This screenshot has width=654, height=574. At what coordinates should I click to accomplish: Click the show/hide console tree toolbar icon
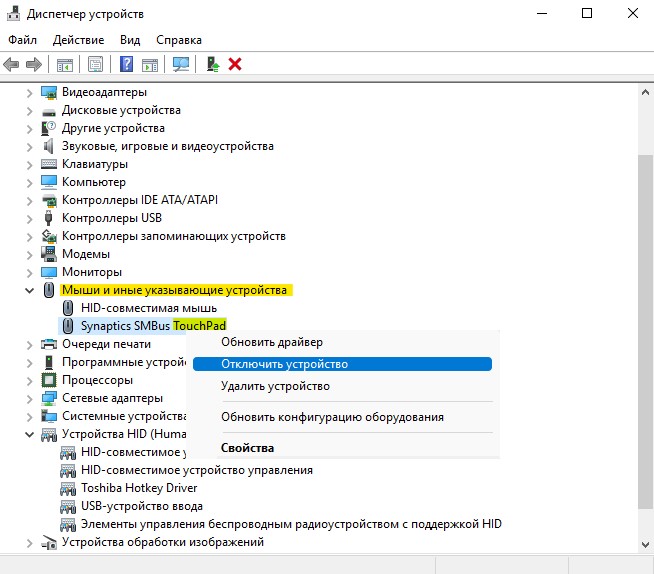[x=65, y=65]
